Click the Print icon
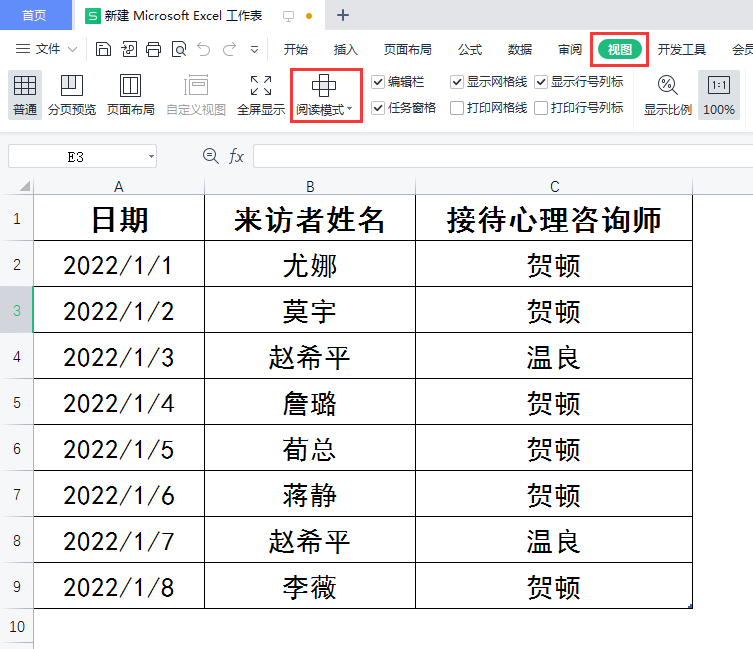The image size is (753, 649). pyautogui.click(x=154, y=49)
